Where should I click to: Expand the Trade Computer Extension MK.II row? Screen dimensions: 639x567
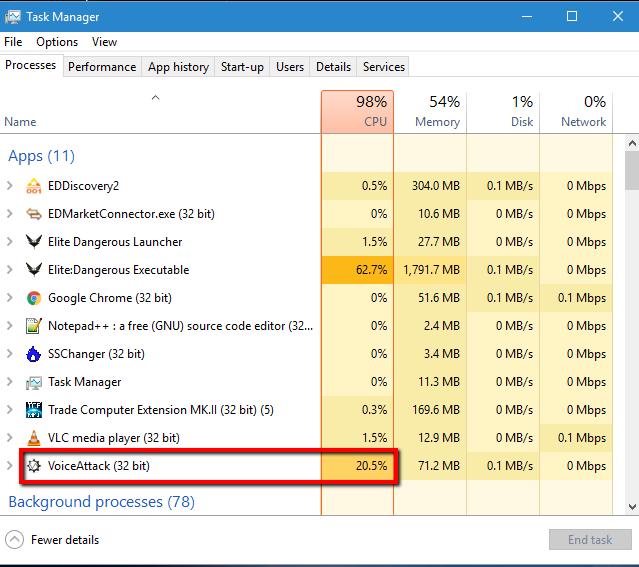[x=9, y=410]
